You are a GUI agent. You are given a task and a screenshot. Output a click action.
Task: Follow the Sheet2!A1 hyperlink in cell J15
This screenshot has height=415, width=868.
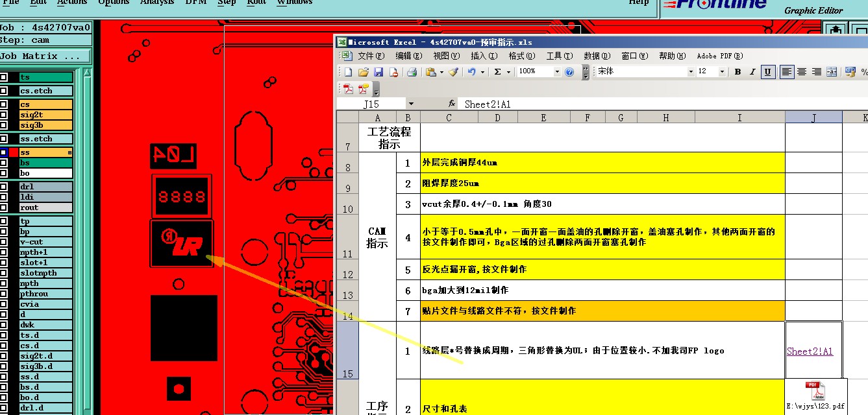[x=811, y=351]
